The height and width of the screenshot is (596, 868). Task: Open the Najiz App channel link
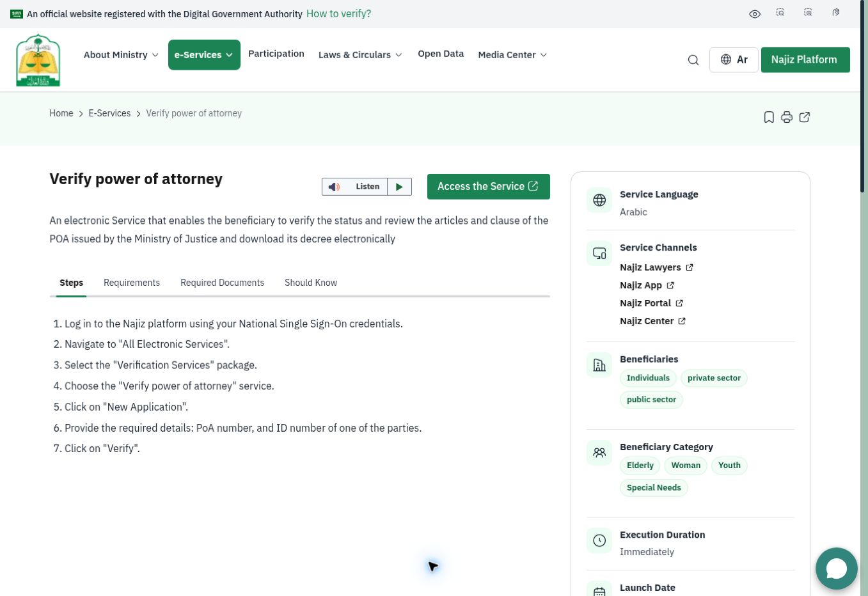647,285
